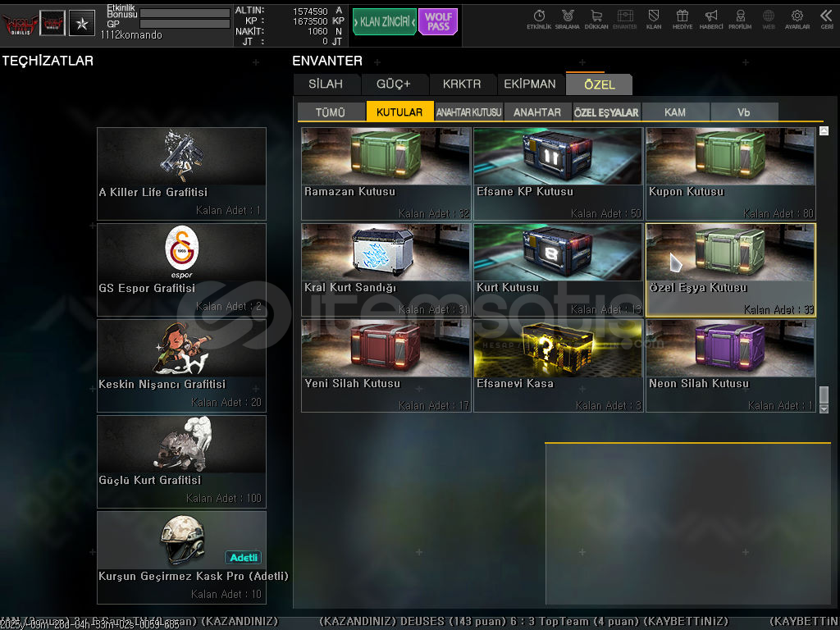Click the NAKİT value 1060
This screenshot has height=630, width=840.
tap(317, 32)
